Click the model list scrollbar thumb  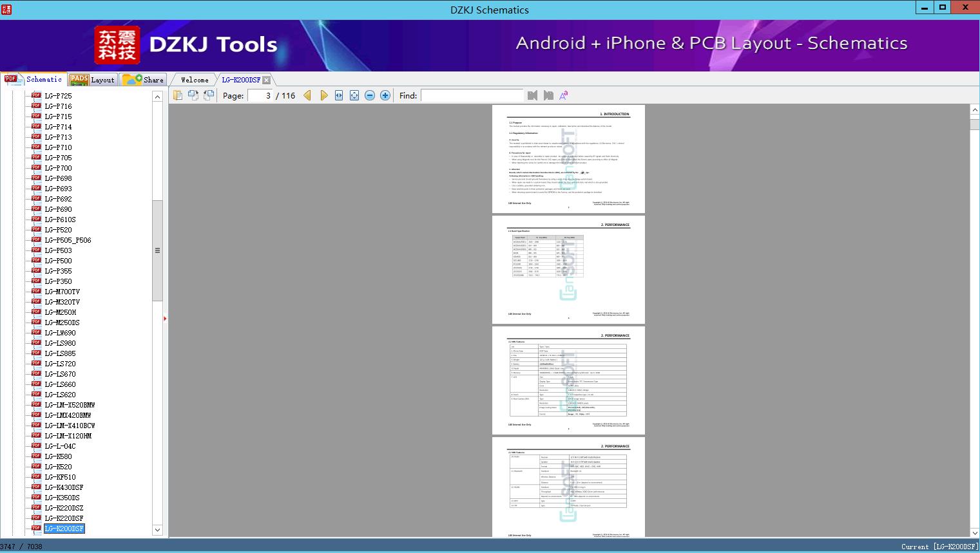coord(157,250)
